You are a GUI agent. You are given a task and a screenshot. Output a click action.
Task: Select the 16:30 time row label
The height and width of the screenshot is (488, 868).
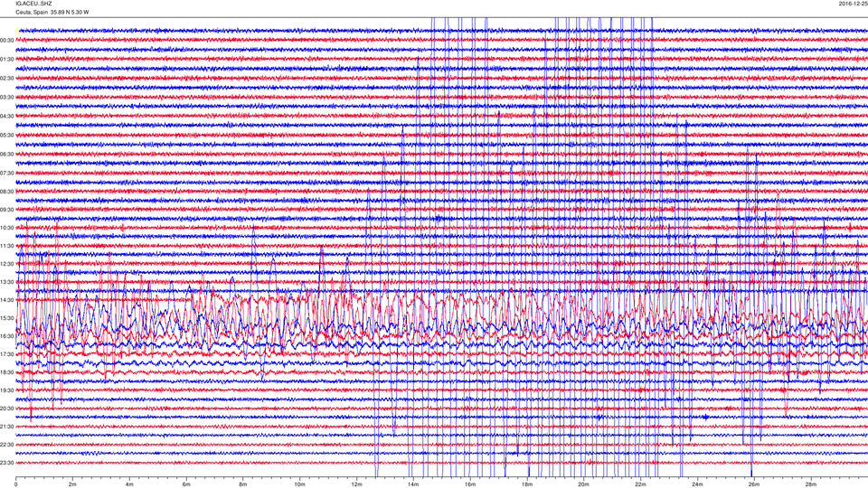(7, 336)
